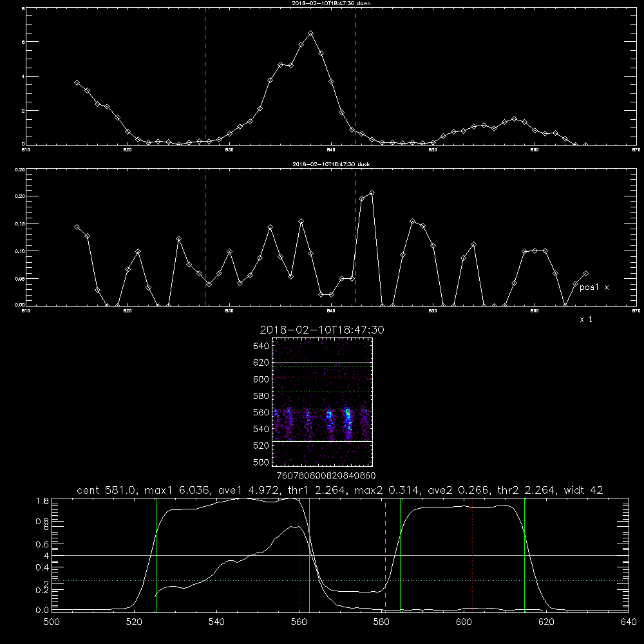The image size is (644, 644).
Task: Click the highest peak diamond in dusk plot
Action: (372, 193)
